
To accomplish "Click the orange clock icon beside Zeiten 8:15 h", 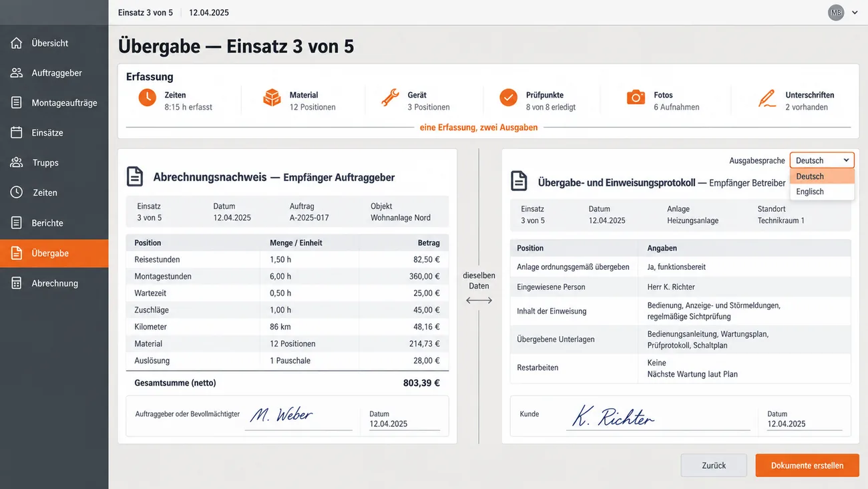I will click(148, 98).
